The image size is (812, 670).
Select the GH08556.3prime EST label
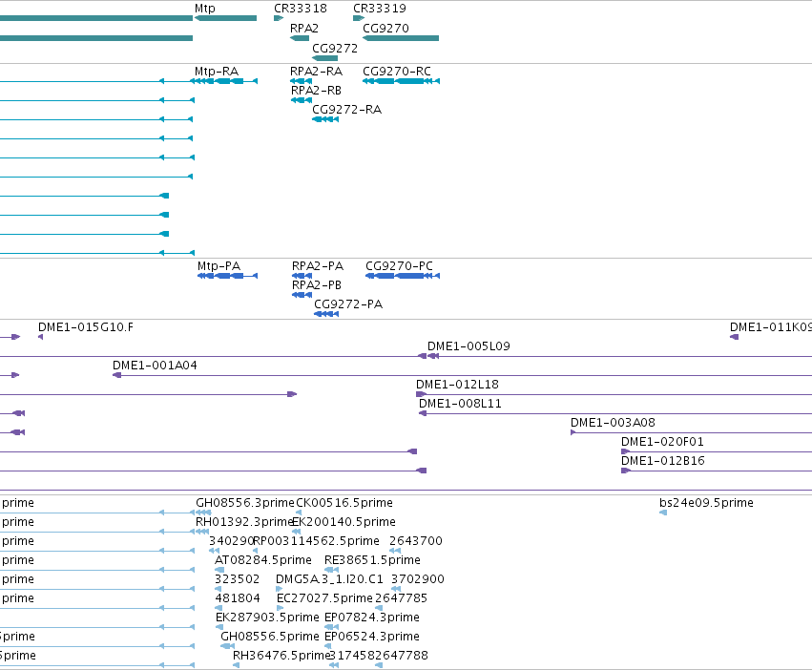point(245,503)
